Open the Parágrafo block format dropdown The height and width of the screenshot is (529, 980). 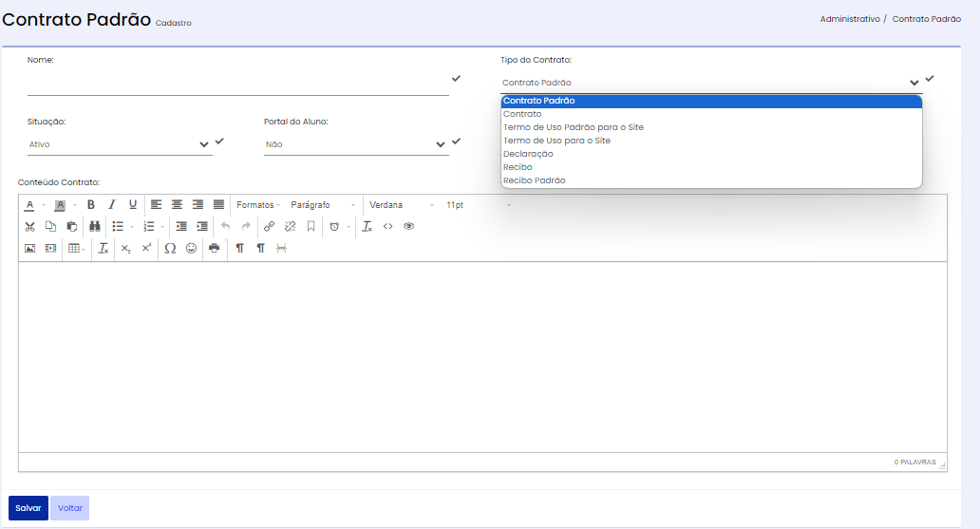tap(323, 205)
